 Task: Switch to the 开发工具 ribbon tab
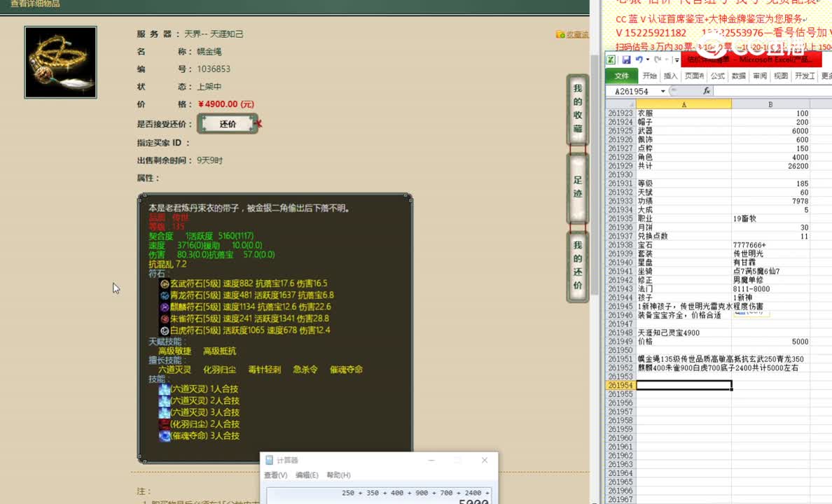(x=805, y=76)
